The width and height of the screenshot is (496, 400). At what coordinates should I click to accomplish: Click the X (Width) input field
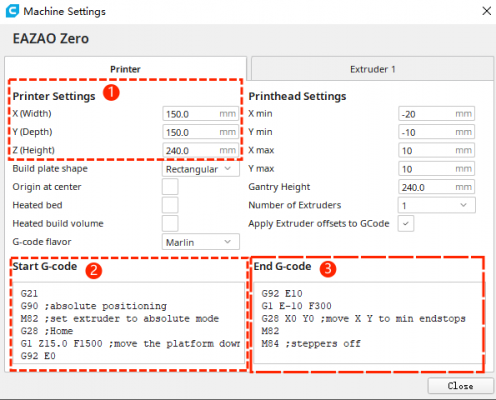pyautogui.click(x=201, y=114)
